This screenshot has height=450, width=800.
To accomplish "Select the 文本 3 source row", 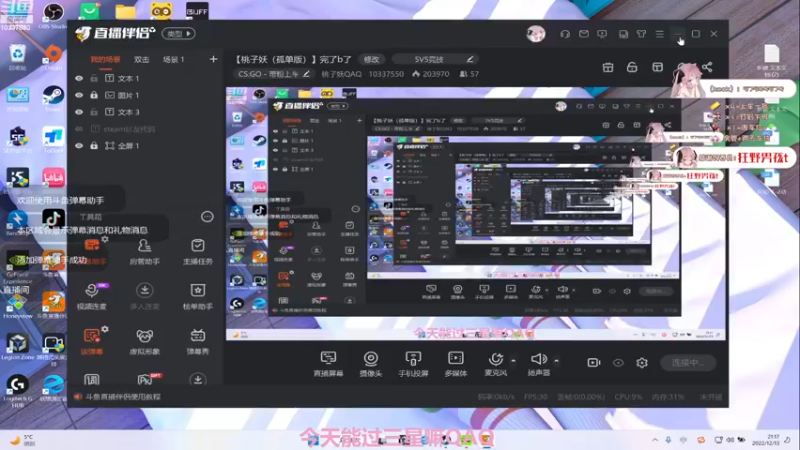I will click(145, 112).
